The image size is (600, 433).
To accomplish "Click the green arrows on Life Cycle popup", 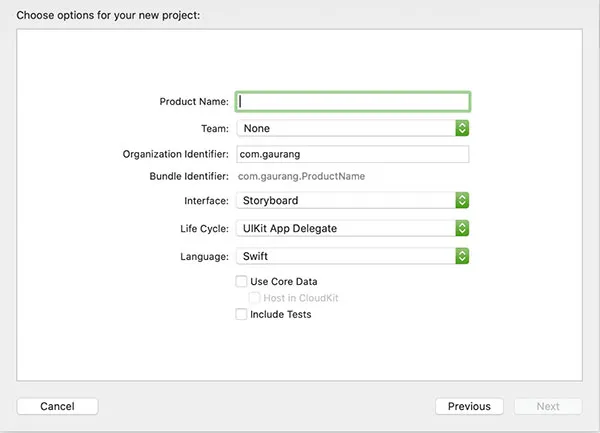I will pyautogui.click(x=462, y=228).
